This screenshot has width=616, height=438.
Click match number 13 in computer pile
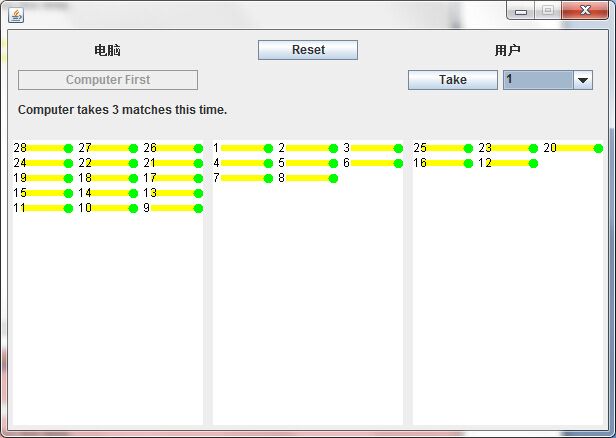click(173, 193)
